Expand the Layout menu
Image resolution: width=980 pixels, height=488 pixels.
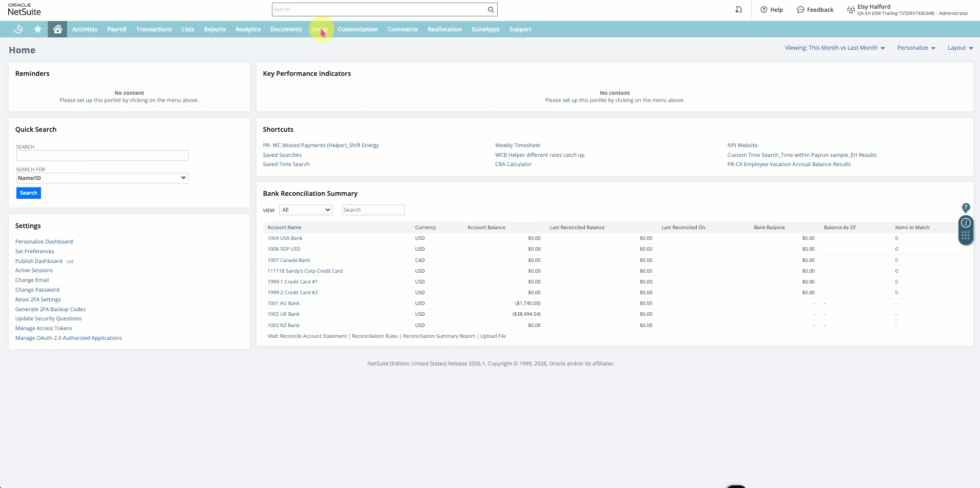960,48
